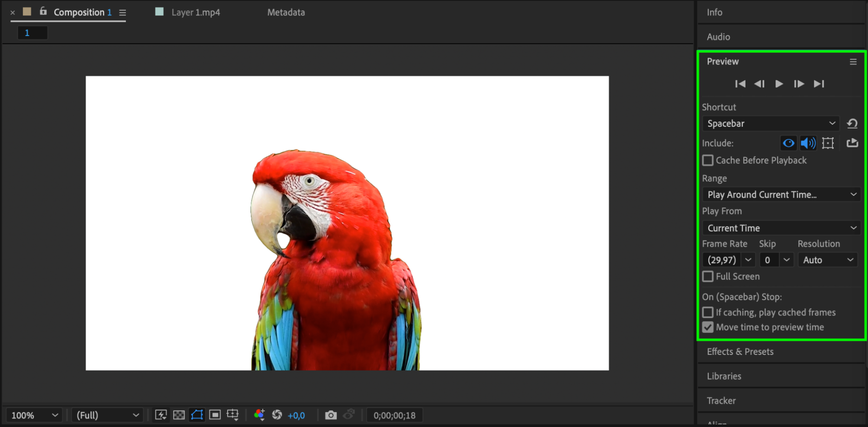
Task: Reset the preview shortcut settings
Action: (852, 124)
